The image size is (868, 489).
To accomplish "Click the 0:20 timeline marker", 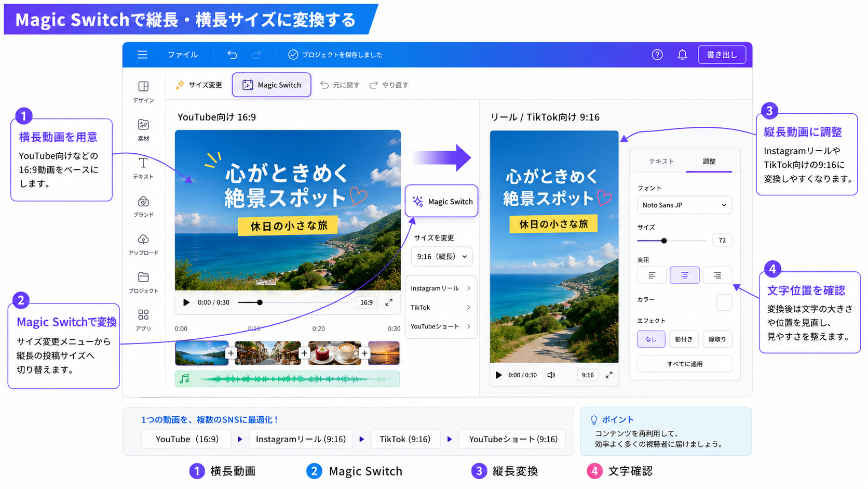I will 318,328.
